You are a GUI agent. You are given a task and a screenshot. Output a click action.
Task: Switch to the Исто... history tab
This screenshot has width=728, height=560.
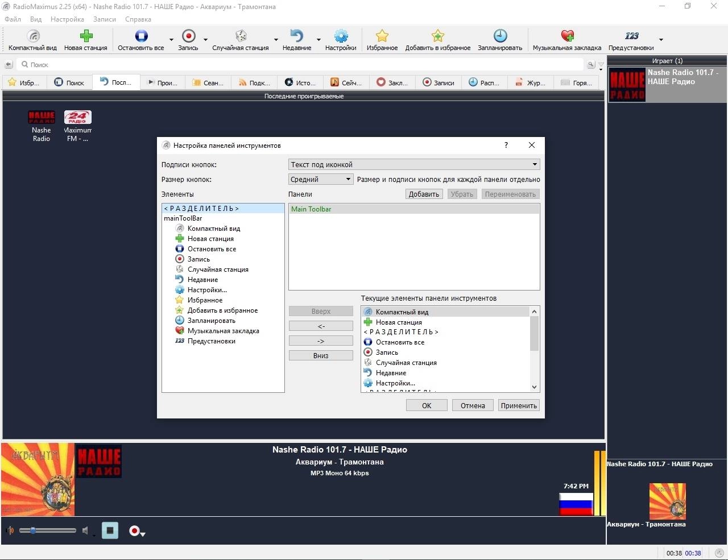point(300,82)
